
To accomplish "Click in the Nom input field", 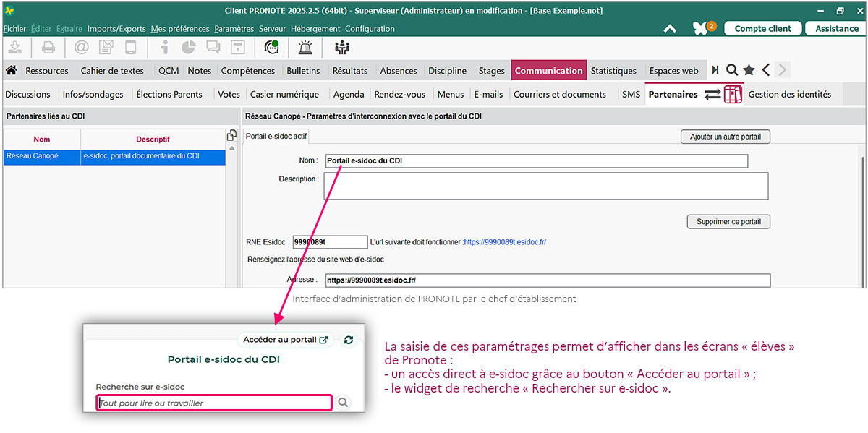I will point(536,161).
